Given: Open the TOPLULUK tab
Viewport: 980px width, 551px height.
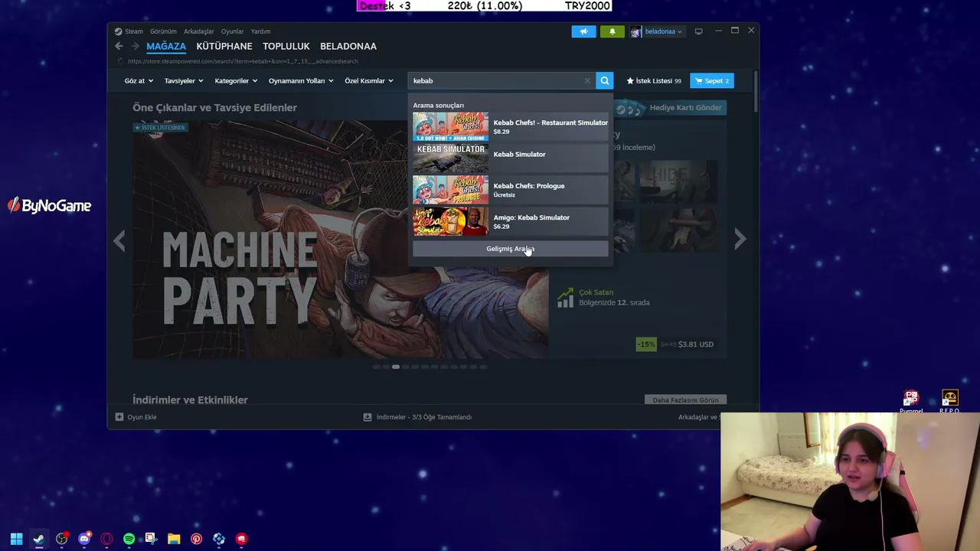Looking at the screenshot, I should pos(286,46).
